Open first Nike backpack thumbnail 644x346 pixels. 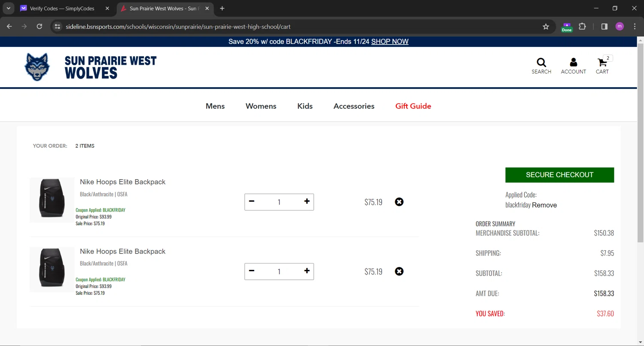pyautogui.click(x=52, y=200)
